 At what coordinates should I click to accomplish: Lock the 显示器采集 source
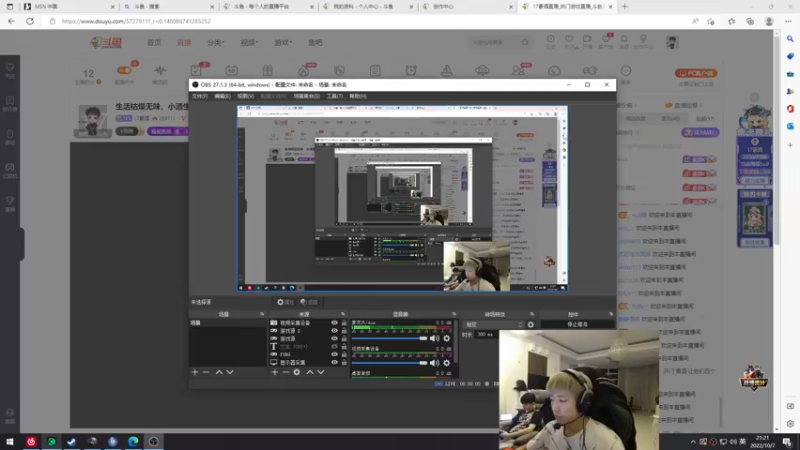tap(344, 362)
